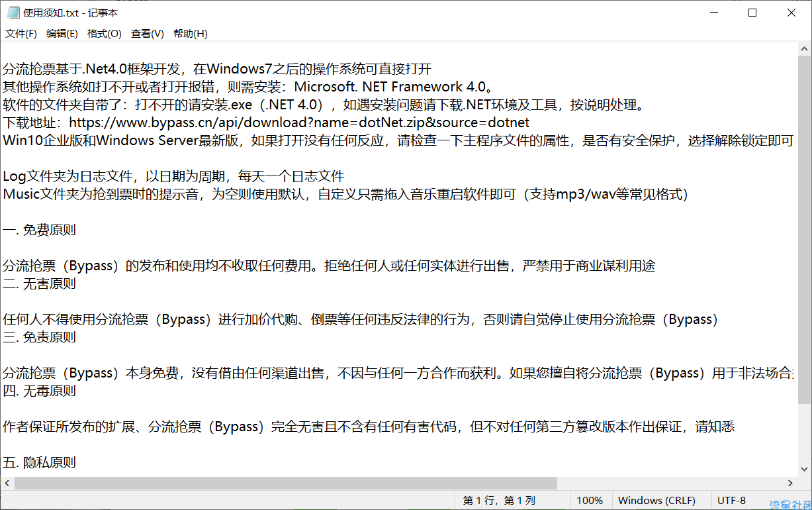Click the vertical scrollbar up arrow
This screenshot has width=812, height=510.
pos(803,49)
